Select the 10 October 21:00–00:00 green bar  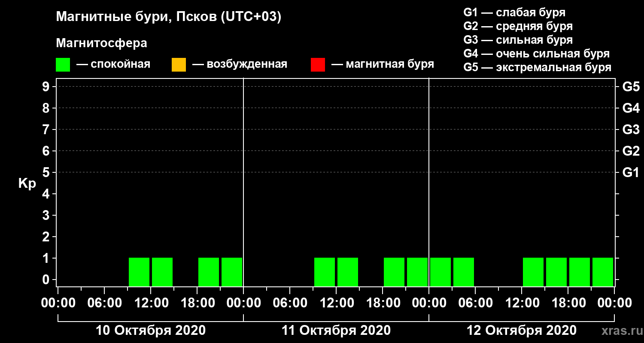[x=232, y=272]
